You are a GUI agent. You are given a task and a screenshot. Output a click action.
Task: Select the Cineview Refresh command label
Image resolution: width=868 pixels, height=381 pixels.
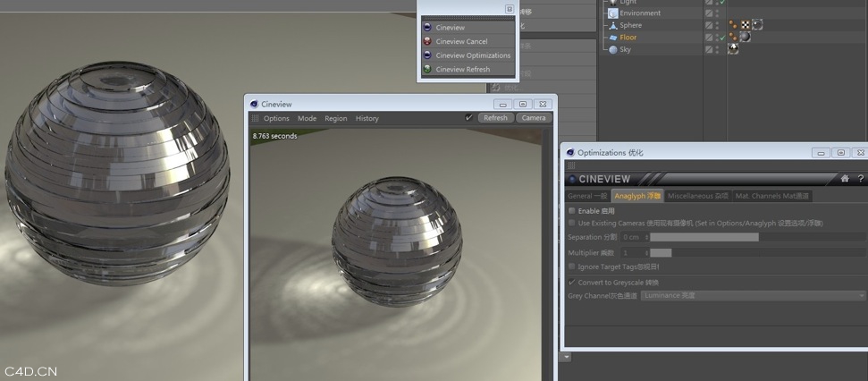pos(463,69)
